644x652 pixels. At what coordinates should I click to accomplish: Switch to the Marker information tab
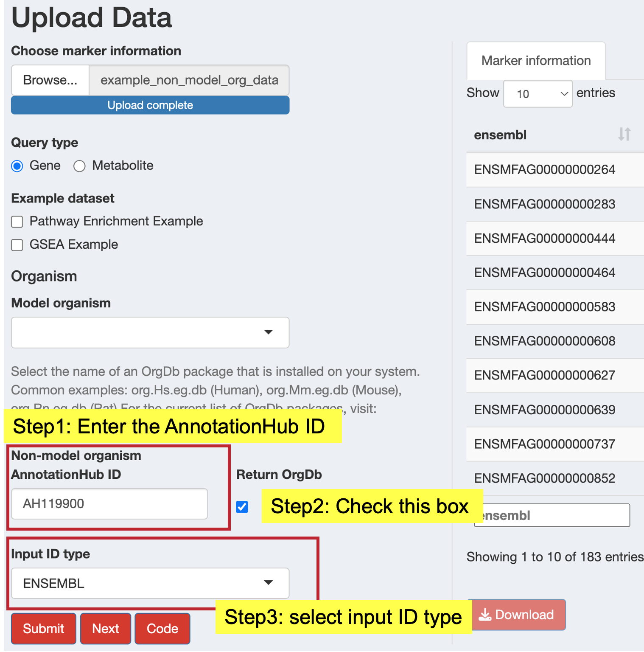[x=536, y=61]
